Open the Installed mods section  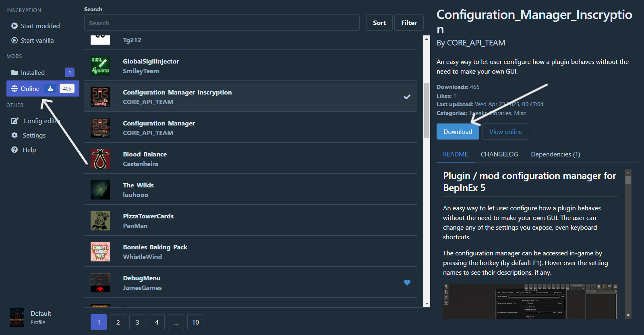[x=43, y=72]
